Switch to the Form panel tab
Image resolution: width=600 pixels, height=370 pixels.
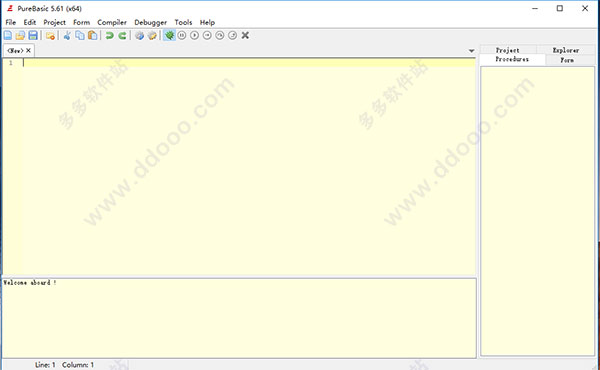coord(567,60)
